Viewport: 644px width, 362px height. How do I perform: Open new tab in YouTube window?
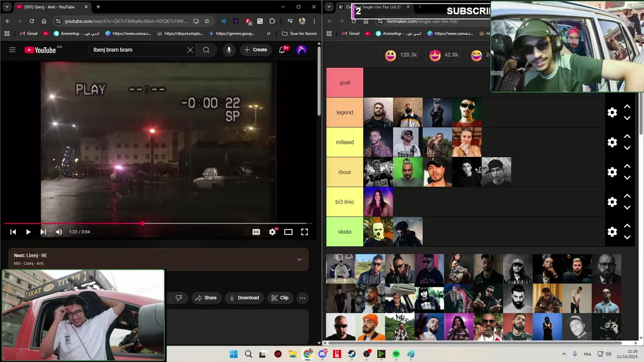[x=98, y=7]
